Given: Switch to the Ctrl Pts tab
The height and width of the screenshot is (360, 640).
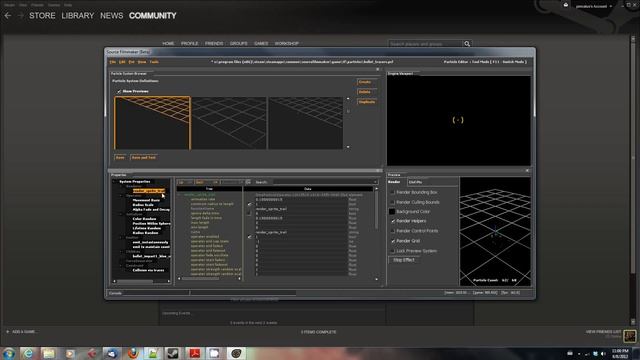Looking at the screenshot, I should point(416,182).
